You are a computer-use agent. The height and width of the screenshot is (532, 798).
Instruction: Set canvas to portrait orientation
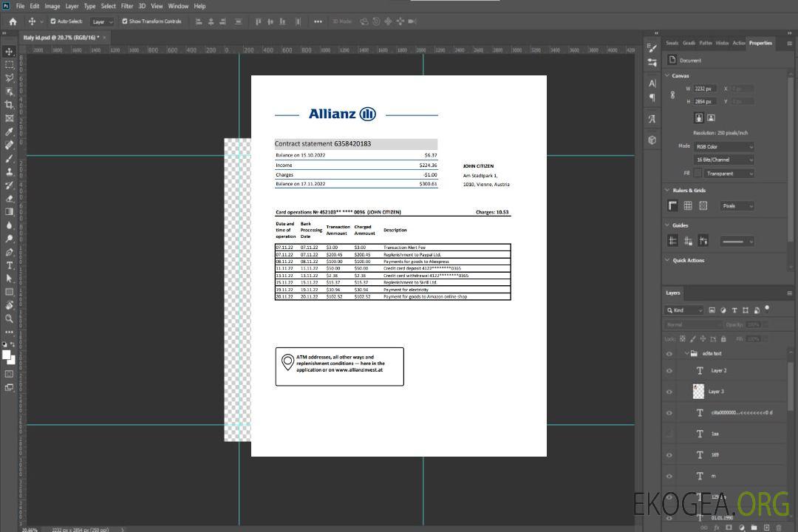[x=699, y=117]
